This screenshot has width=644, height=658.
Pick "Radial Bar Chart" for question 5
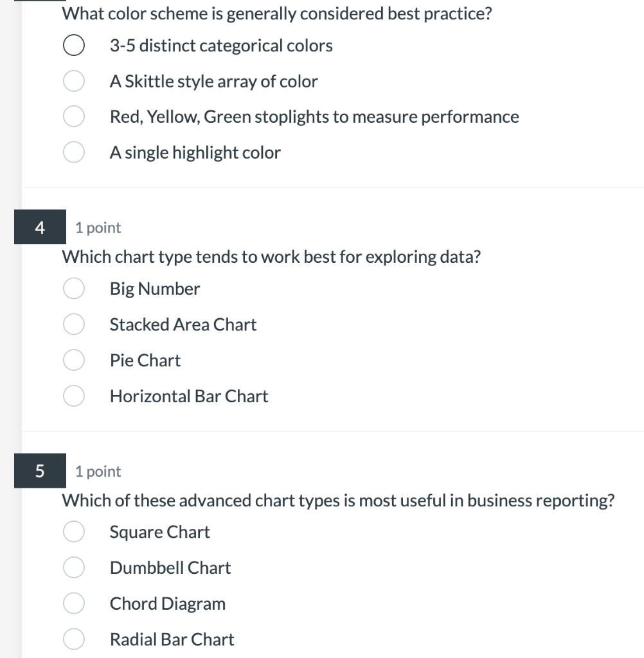pos(73,639)
